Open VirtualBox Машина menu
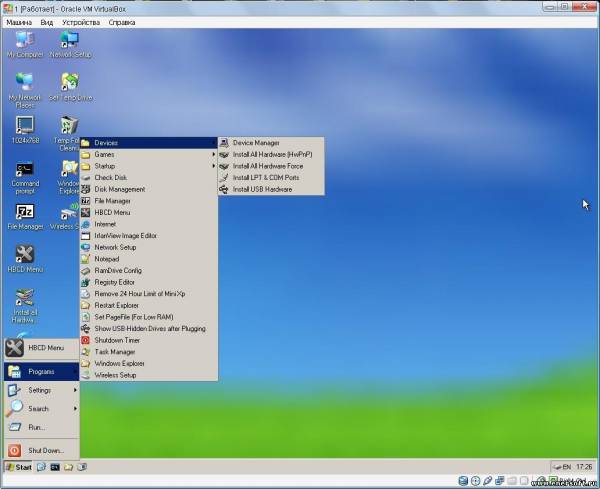 point(19,23)
